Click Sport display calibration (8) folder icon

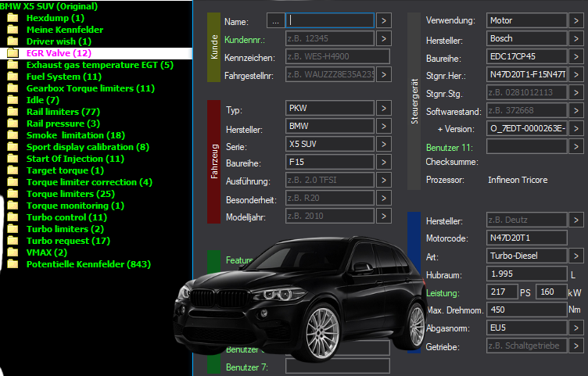13,147
